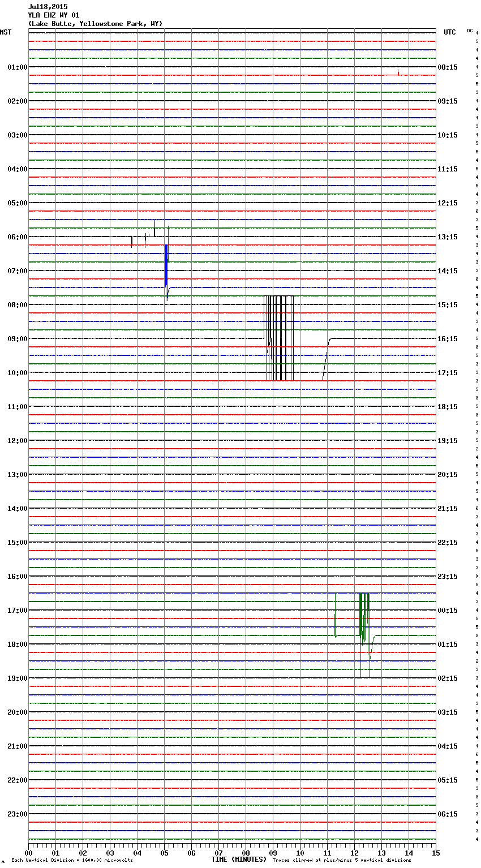Image resolution: width=481 pixels, height=868 pixels.
Task: Select the 03:00 MST time label
Action: point(17,135)
